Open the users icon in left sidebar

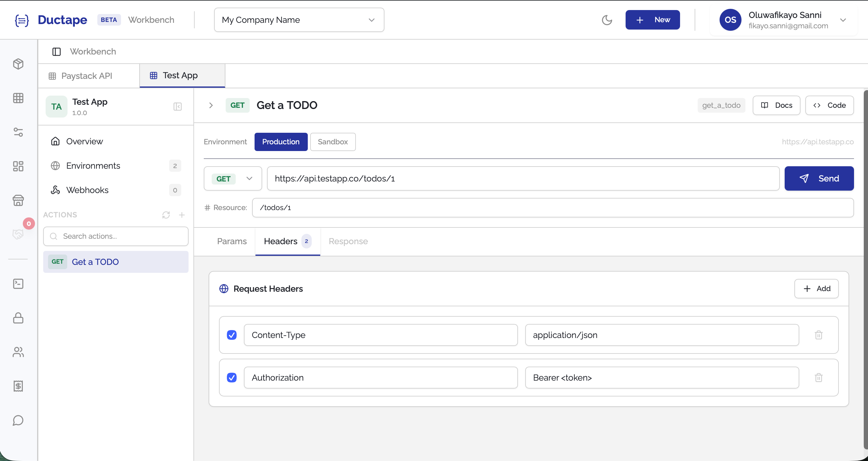(18, 352)
